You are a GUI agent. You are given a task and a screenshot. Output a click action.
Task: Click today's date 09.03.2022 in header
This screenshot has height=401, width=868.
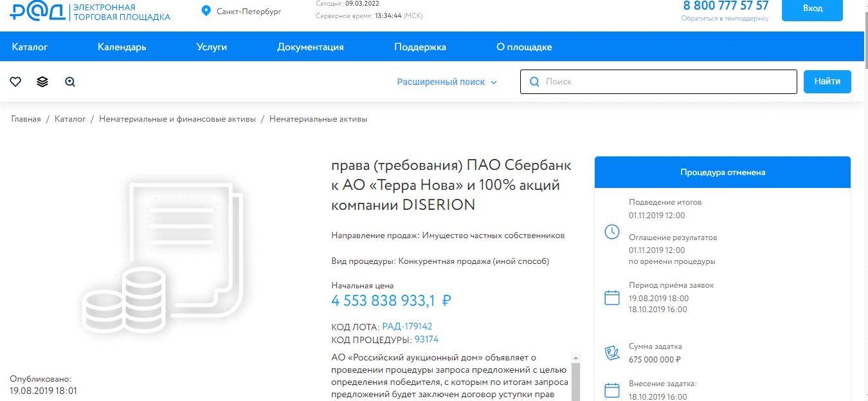pos(362,3)
